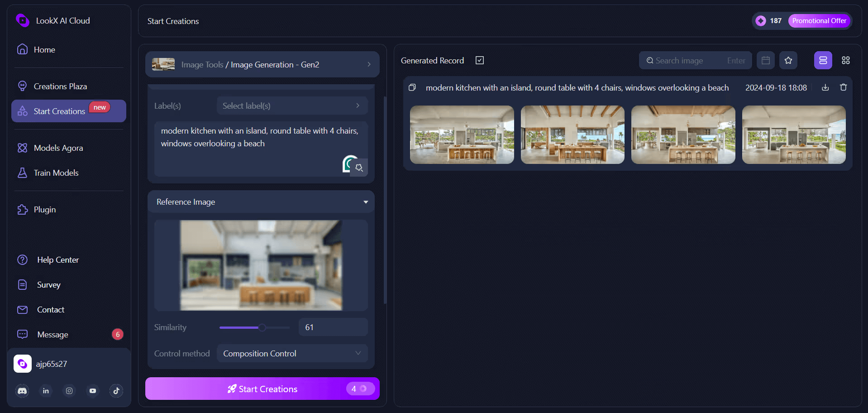Open the Discord social icon

22,391
